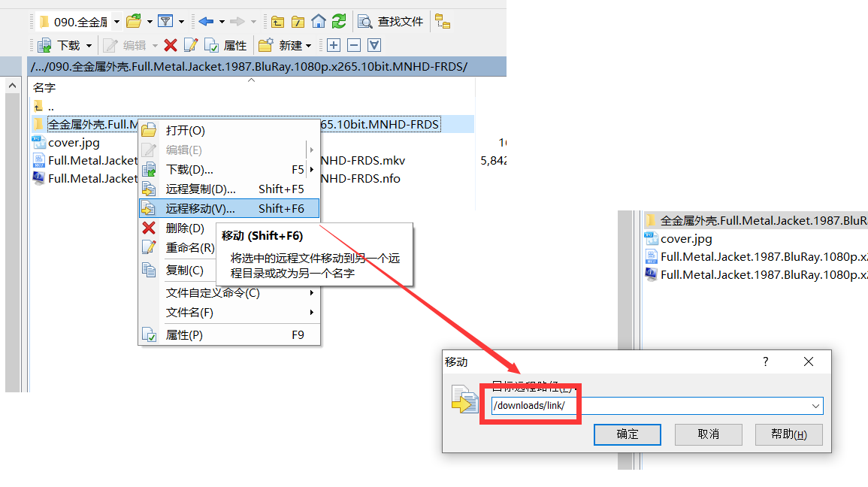This screenshot has width=868, height=487.
Task: Choose 重命名(R) in the context menu
Action: point(177,247)
